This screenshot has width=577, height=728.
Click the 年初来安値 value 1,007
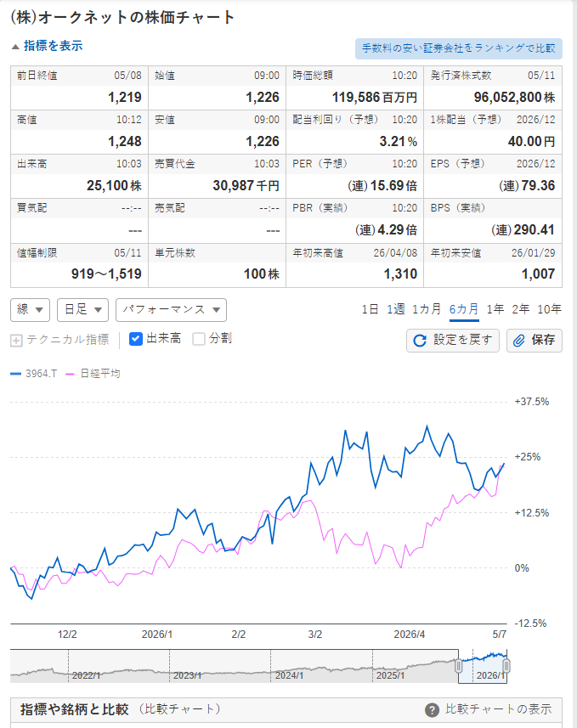pos(538,274)
